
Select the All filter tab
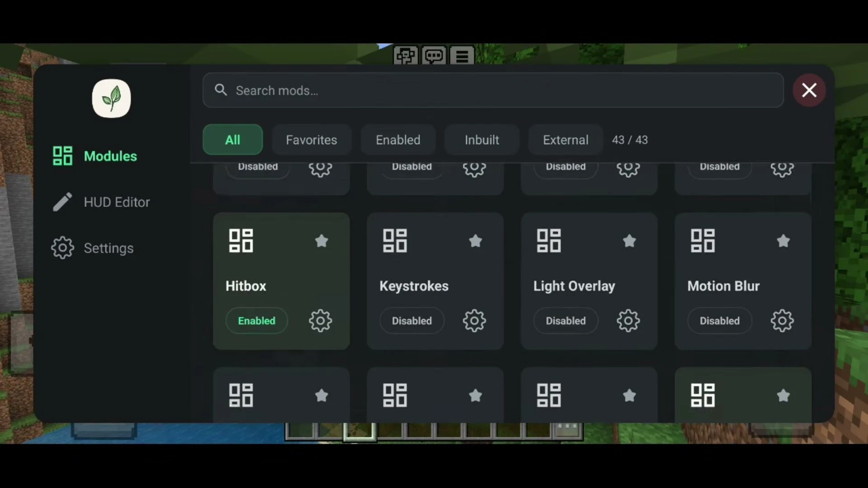point(232,140)
